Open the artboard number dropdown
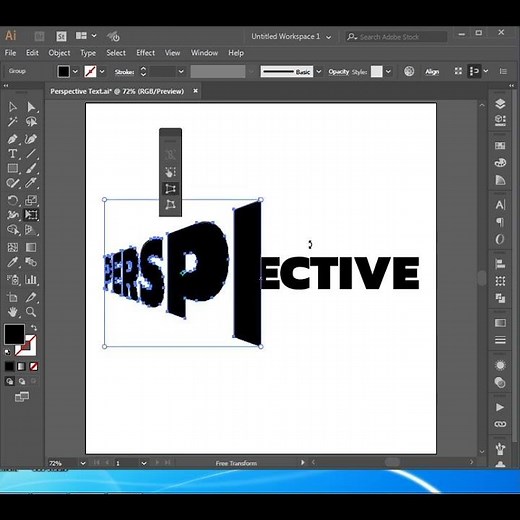 144,463
